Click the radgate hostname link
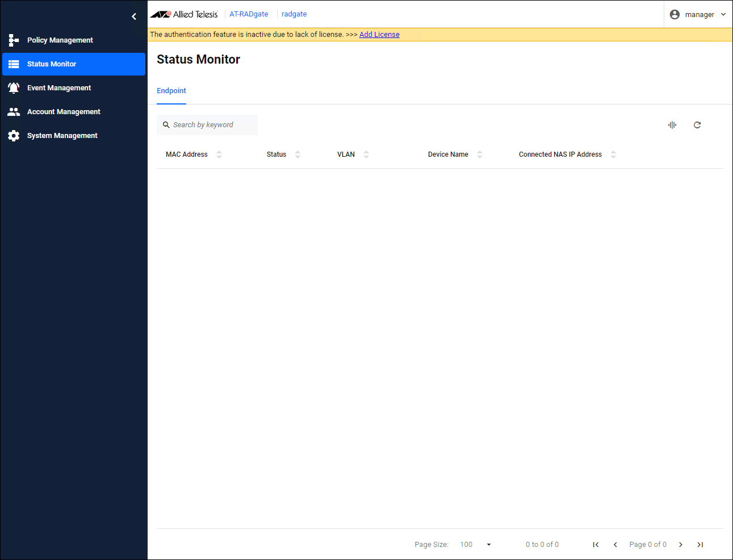This screenshot has height=560, width=733. pos(294,14)
